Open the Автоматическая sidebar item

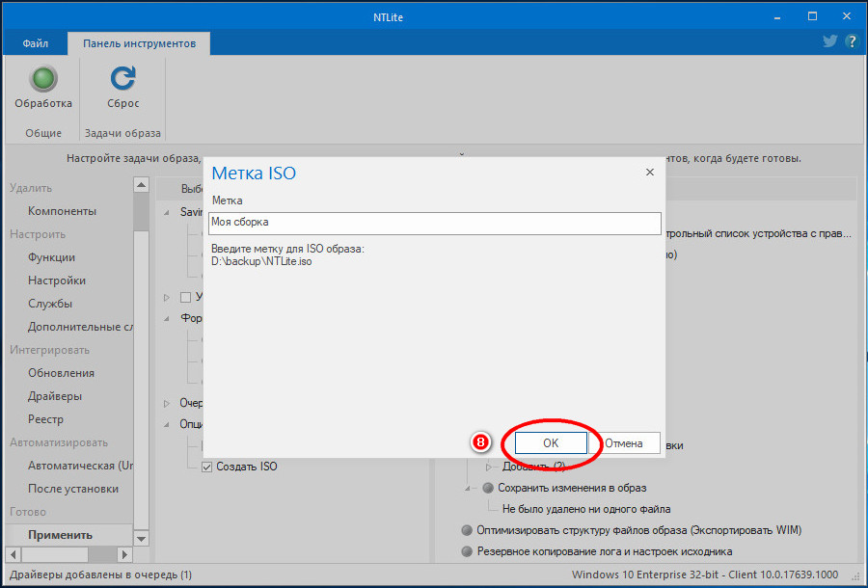tap(80, 466)
